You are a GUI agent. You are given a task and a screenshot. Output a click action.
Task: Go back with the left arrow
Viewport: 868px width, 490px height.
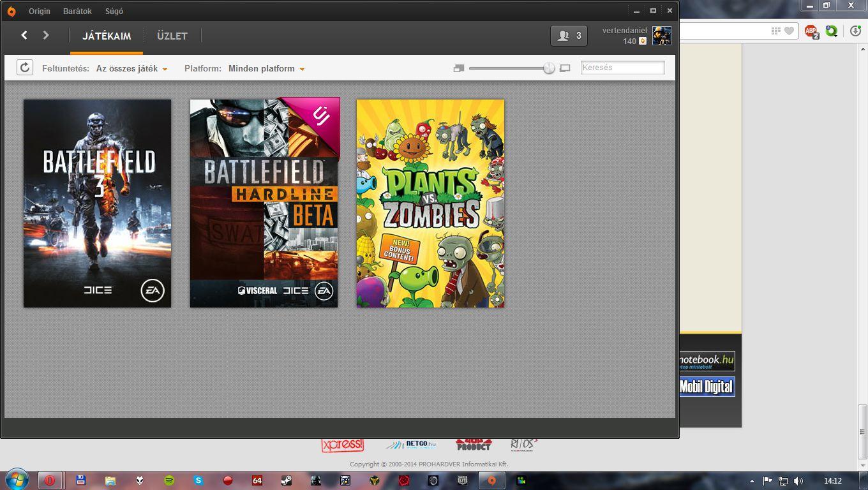pyautogui.click(x=24, y=35)
